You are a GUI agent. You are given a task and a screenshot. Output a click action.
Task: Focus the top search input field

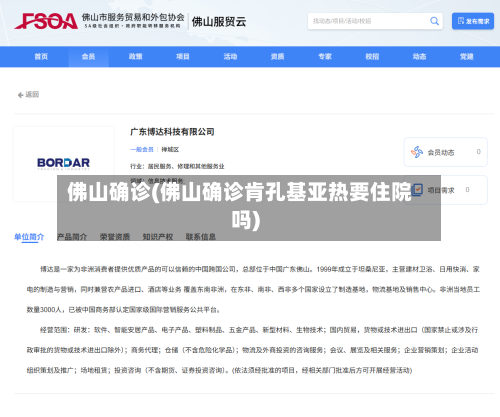click(369, 21)
